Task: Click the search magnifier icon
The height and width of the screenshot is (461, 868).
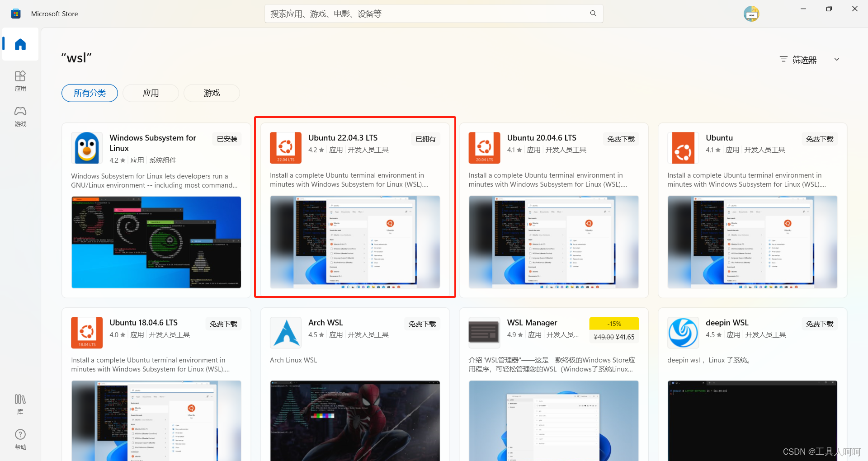Action: tap(593, 14)
